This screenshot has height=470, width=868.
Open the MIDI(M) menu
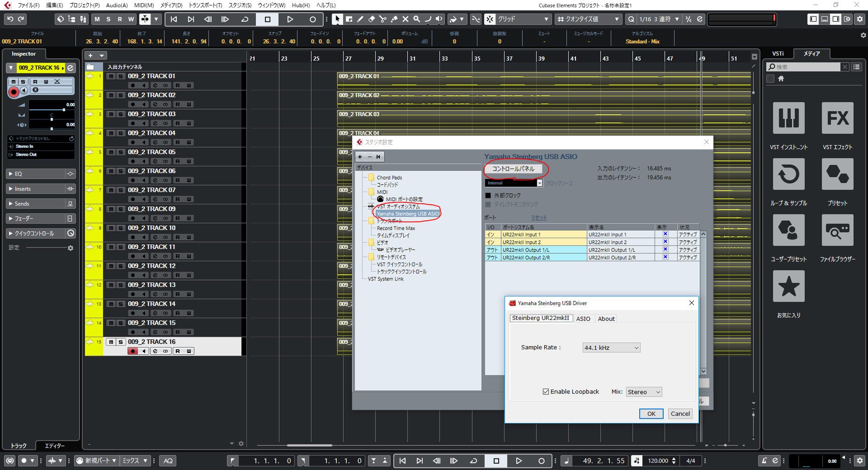tap(144, 5)
